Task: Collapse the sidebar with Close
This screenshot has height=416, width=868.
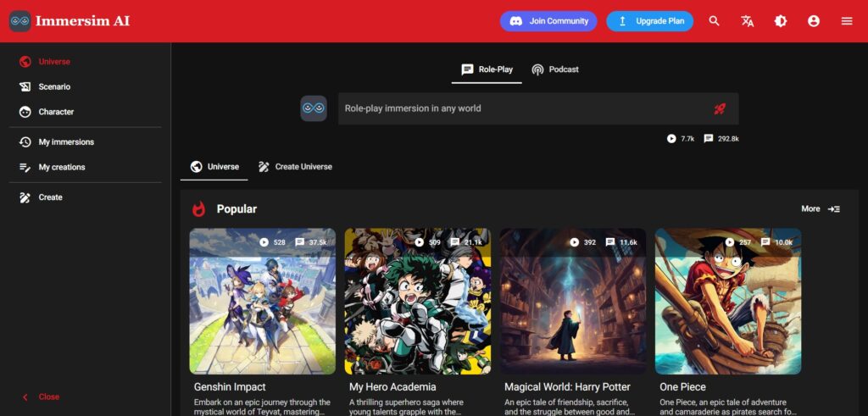Action: click(86, 397)
